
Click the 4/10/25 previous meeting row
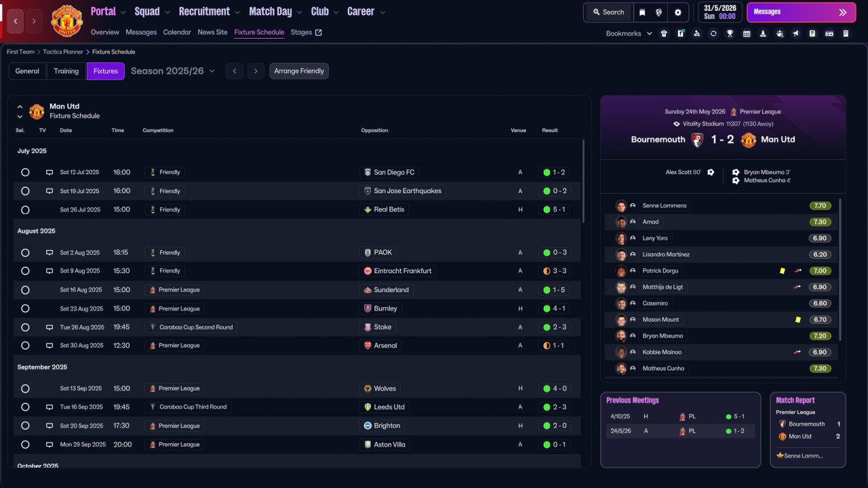point(680,416)
